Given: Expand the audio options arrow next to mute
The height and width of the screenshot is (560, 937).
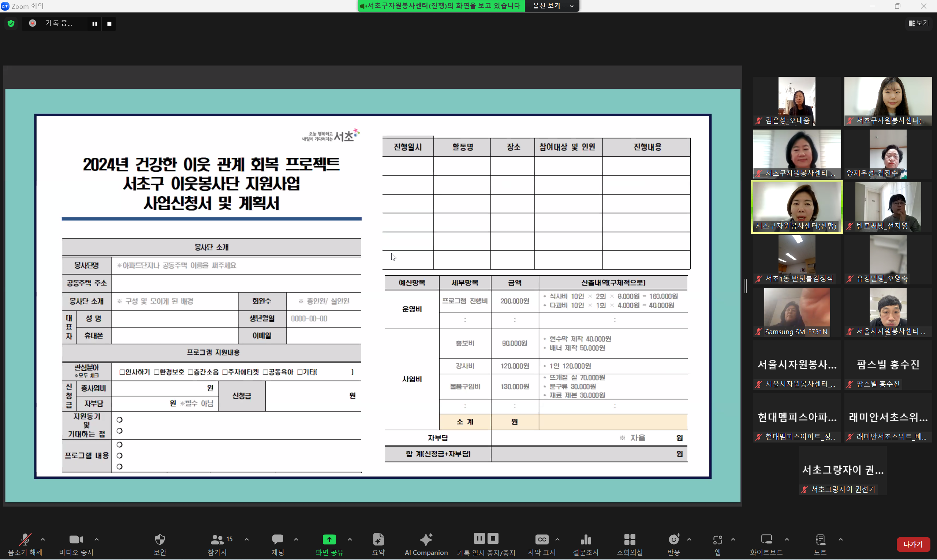Looking at the screenshot, I should point(43,540).
